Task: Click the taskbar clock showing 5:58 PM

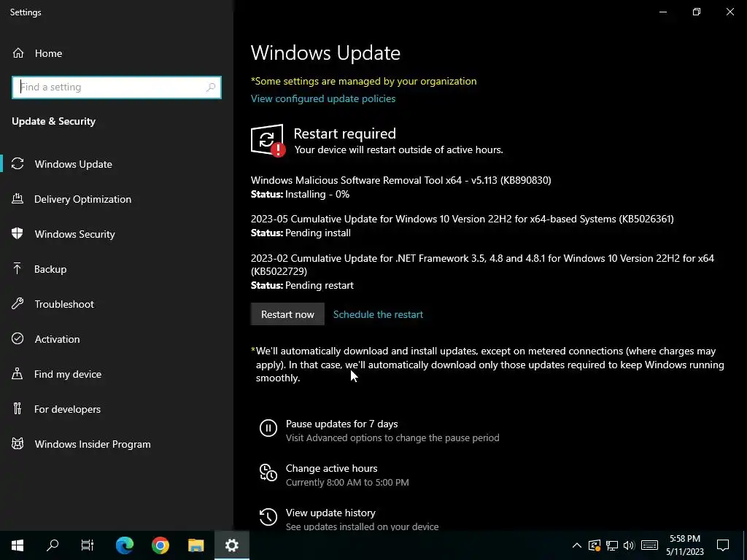Action: click(x=684, y=545)
